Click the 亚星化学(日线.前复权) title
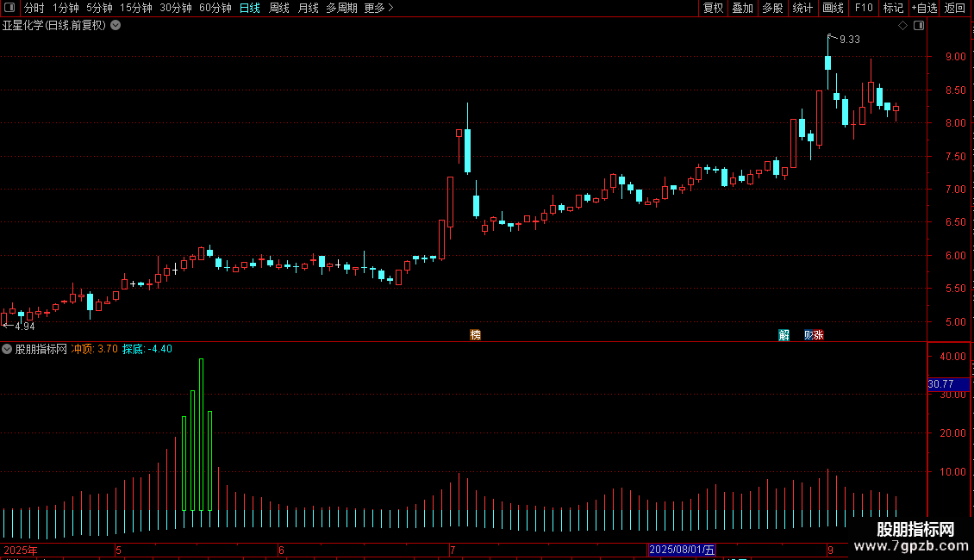The width and height of the screenshot is (974, 560). coord(54,26)
